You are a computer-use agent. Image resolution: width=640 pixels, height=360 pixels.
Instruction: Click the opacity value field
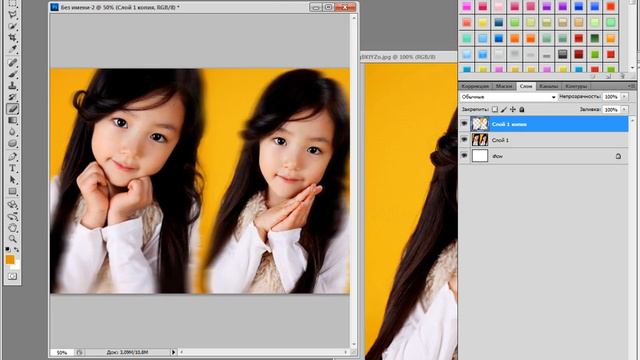pyautogui.click(x=611, y=97)
